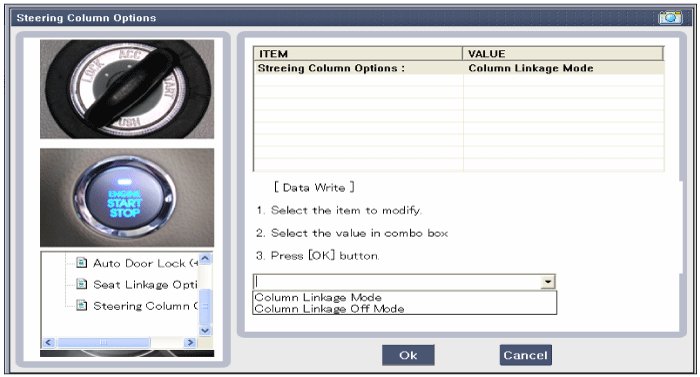This screenshot has height=377, width=700.
Task: Click the ignition key lock image
Action: click(x=127, y=89)
